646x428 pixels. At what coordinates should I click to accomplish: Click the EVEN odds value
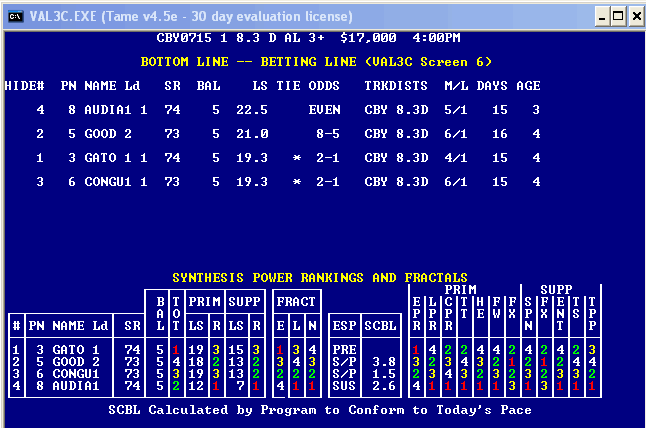click(324, 110)
